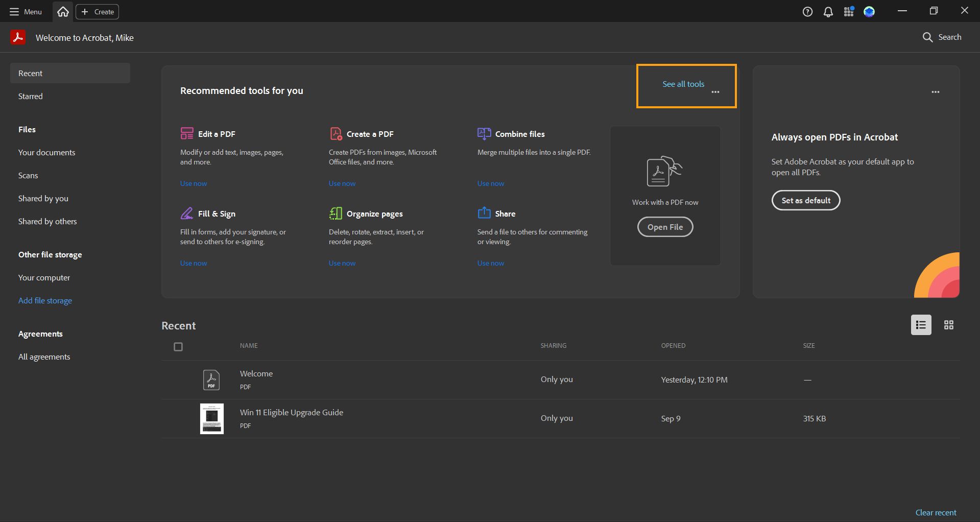Open the Win 11 Eligible Upgrade Guide thumbnail
Viewport: 980px width, 522px height.
click(211, 419)
